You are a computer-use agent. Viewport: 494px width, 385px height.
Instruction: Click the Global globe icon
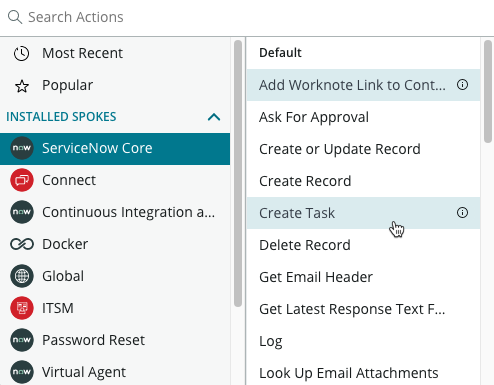[22, 276]
